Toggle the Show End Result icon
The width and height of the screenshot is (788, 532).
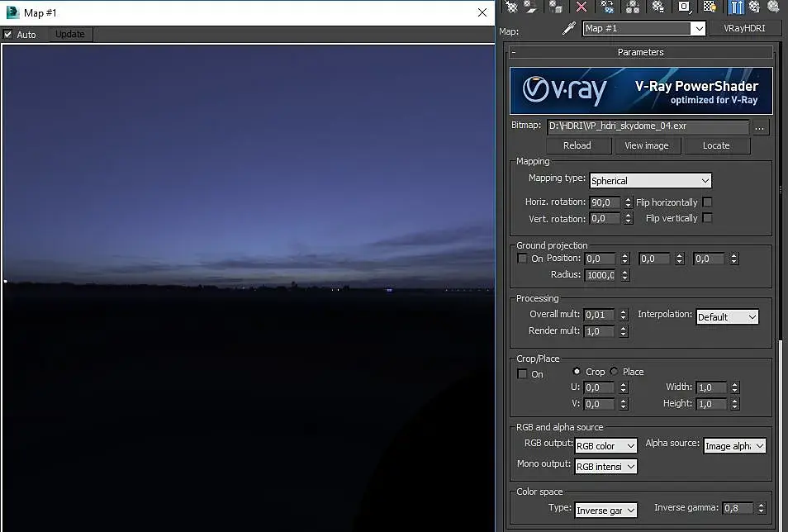[x=735, y=7]
